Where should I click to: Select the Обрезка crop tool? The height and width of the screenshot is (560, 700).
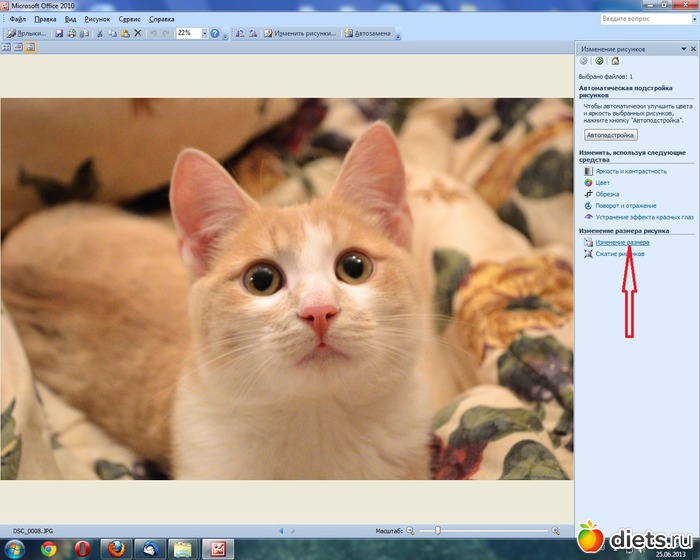(607, 194)
